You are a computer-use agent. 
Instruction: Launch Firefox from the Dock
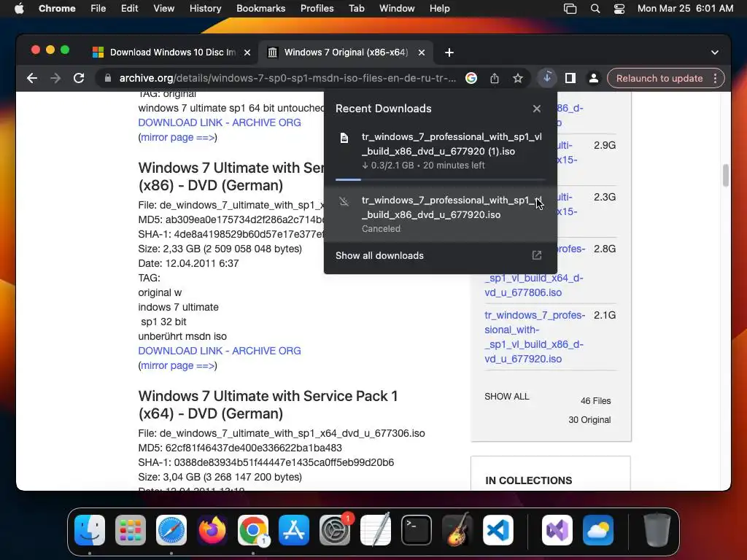click(212, 530)
